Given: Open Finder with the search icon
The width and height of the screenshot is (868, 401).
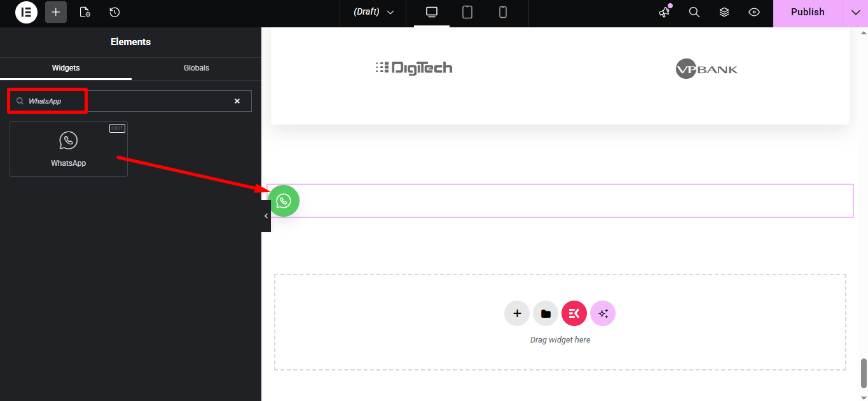Looking at the screenshot, I should click(694, 12).
